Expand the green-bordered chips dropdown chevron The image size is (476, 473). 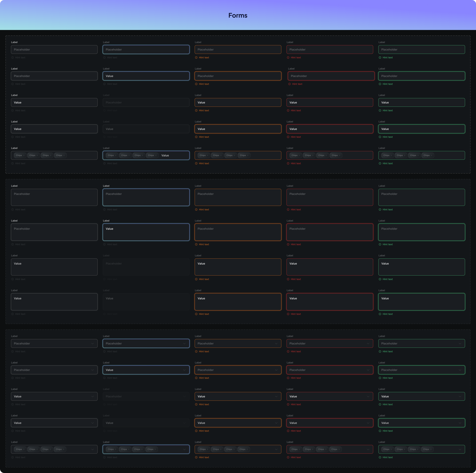click(x=460, y=449)
